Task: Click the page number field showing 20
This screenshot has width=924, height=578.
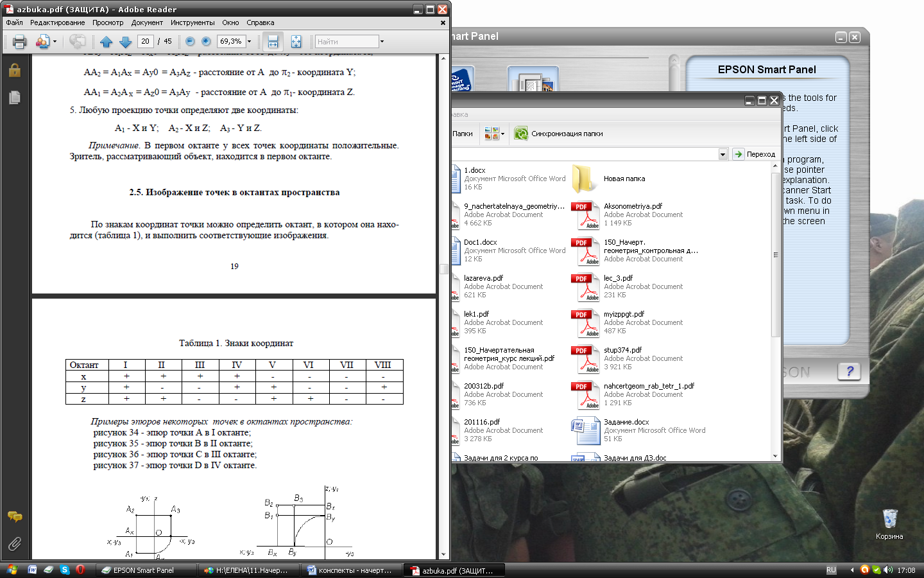Action: click(x=146, y=41)
